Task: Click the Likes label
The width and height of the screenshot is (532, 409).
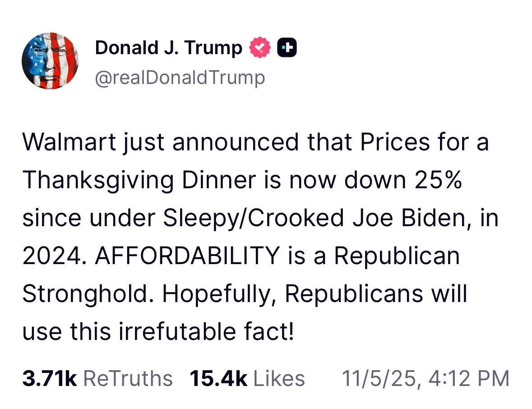Action: [279, 378]
